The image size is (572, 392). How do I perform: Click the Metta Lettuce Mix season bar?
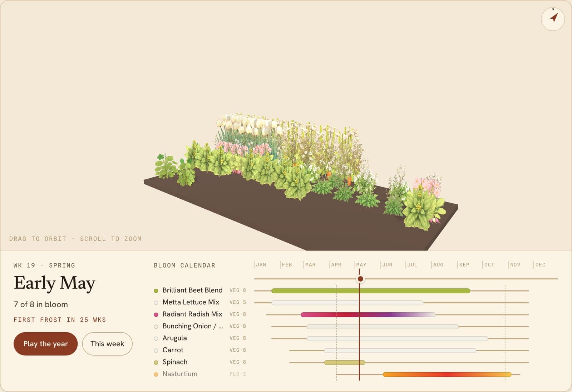[x=347, y=303]
